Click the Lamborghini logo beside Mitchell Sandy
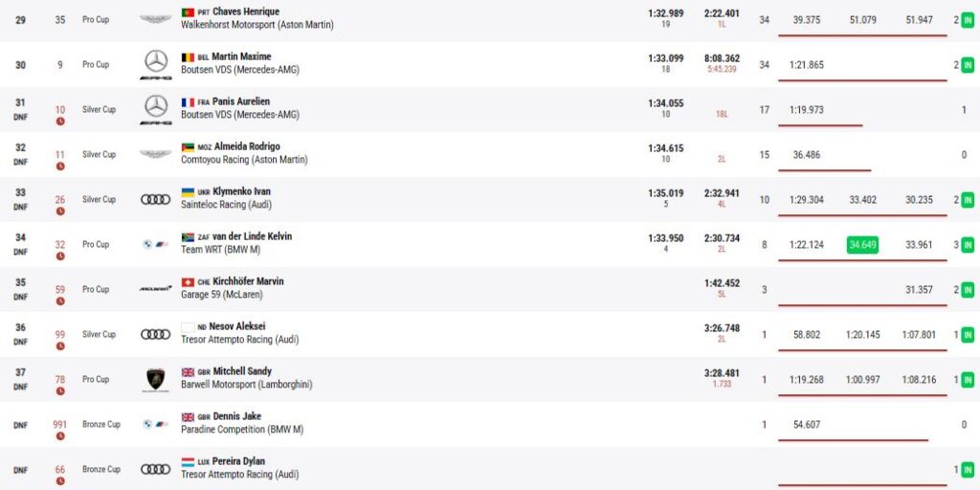Image resolution: width=980 pixels, height=490 pixels. (x=155, y=379)
